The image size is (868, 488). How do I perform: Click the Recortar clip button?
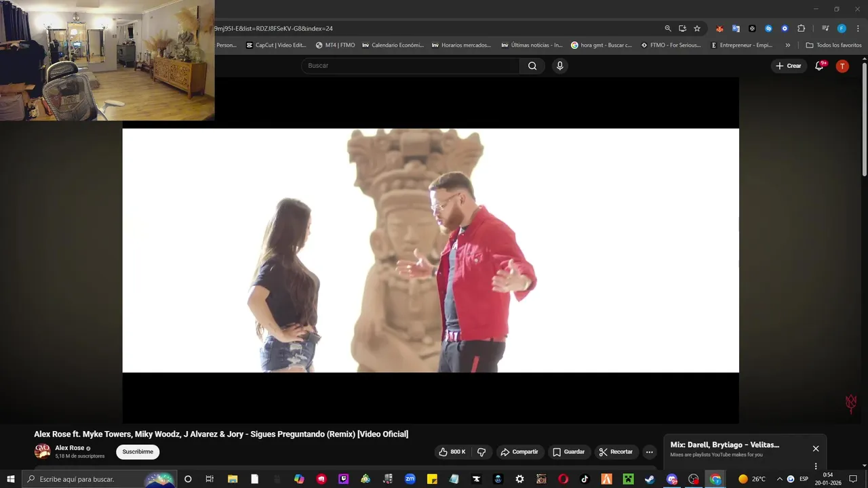[616, 451]
